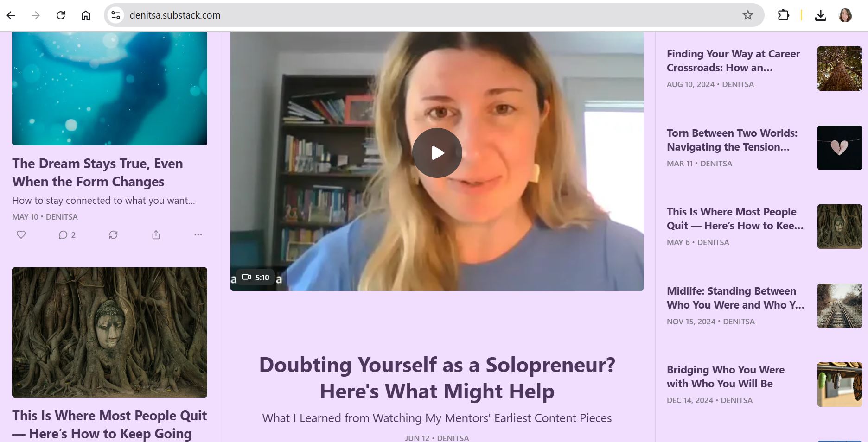Open the browser extensions puzzle icon

click(x=783, y=15)
